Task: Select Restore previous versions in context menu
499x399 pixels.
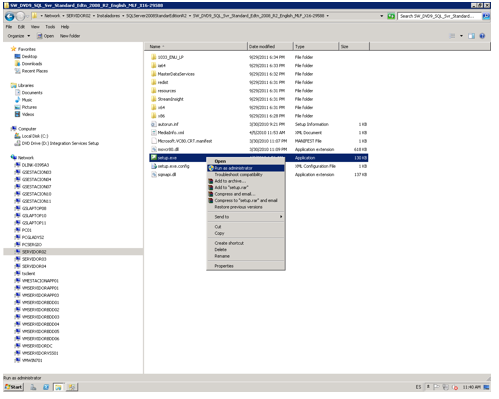Action: pos(246,207)
